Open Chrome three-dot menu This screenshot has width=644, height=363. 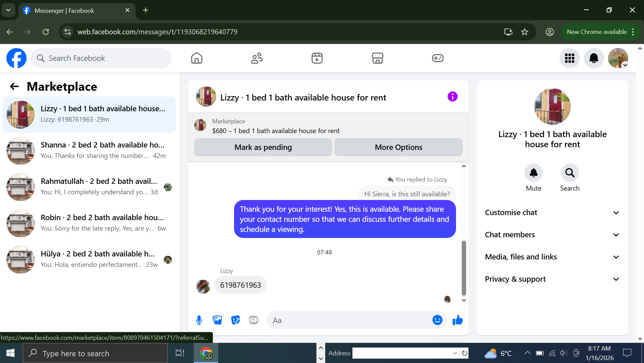pyautogui.click(x=633, y=32)
